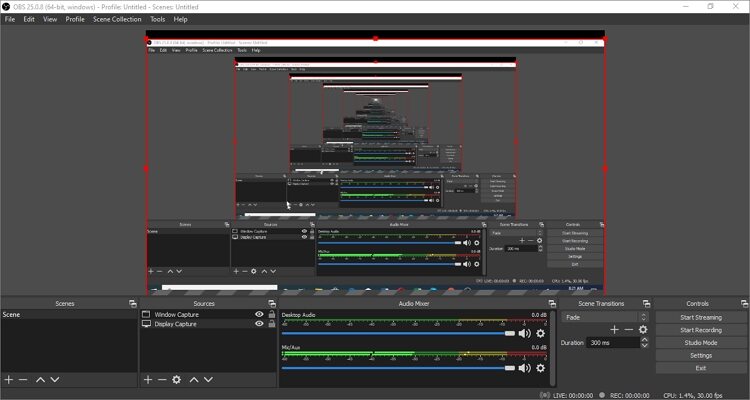Open the Tools menu
Image resolution: width=750 pixels, height=400 pixels.
coord(157,19)
